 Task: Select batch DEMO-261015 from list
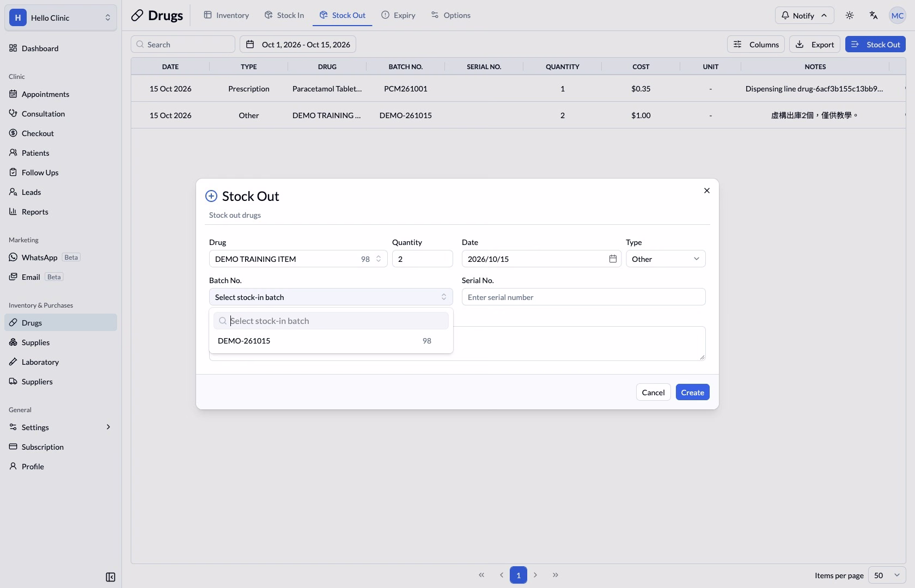click(331, 341)
